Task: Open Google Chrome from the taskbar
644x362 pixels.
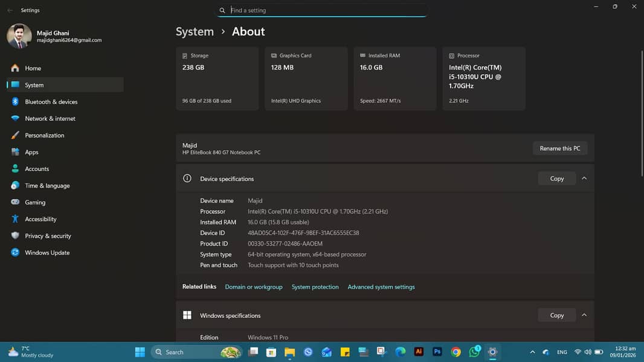Action: click(x=456, y=352)
